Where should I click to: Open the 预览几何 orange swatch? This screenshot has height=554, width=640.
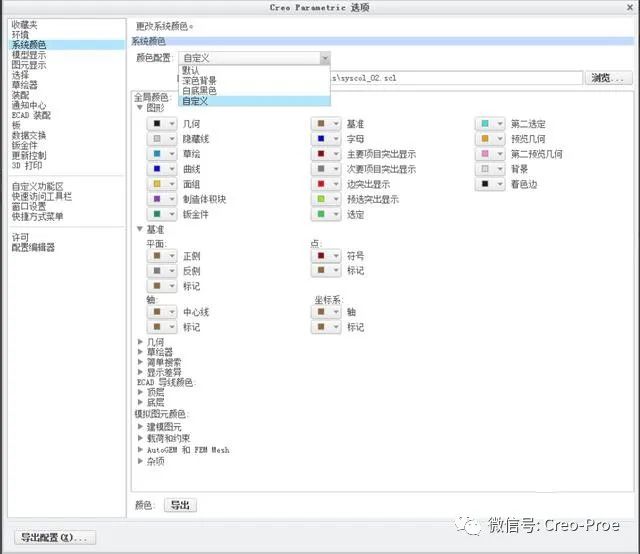pyautogui.click(x=490, y=139)
